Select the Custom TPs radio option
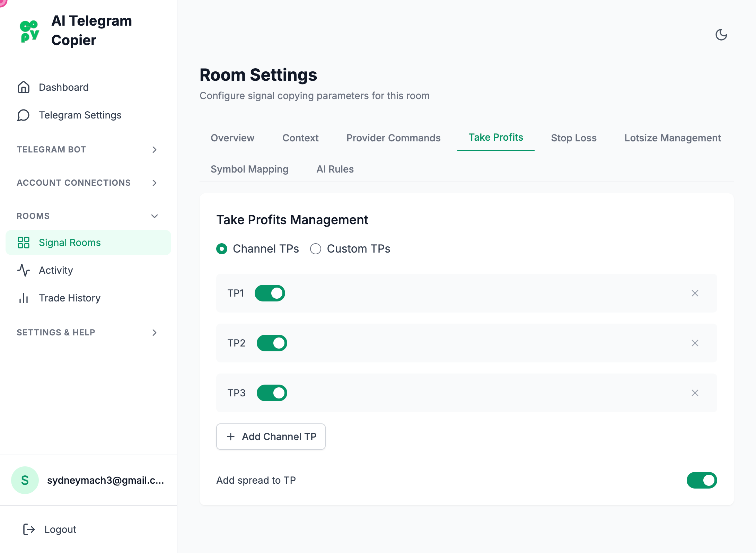756x553 pixels. tap(316, 249)
